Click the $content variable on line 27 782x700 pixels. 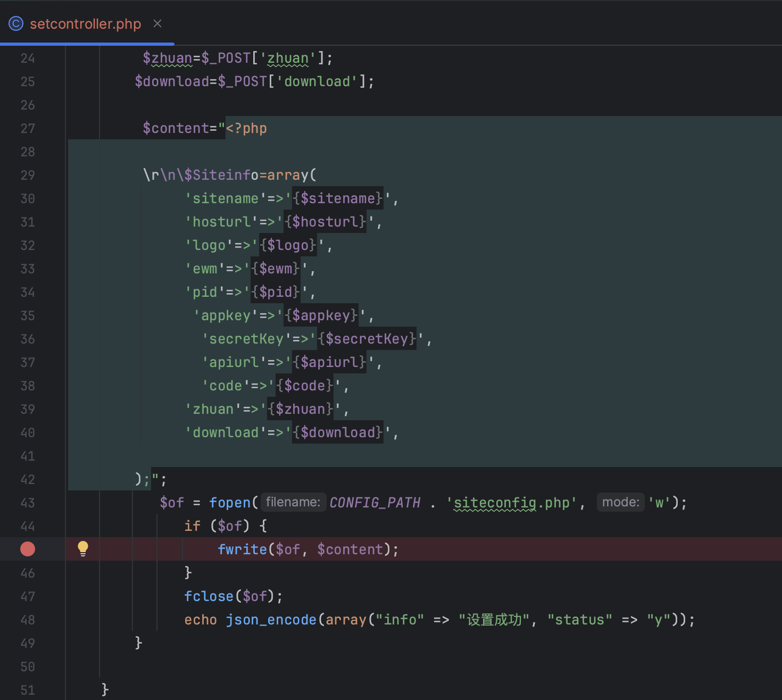pos(176,128)
